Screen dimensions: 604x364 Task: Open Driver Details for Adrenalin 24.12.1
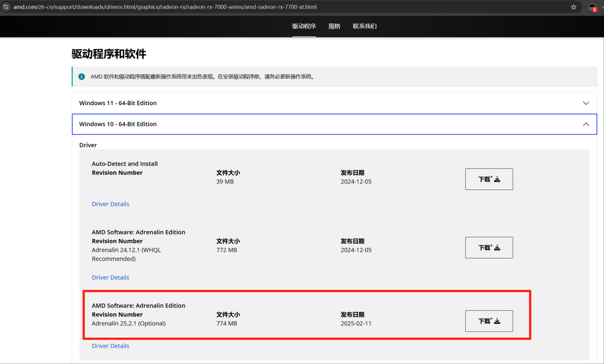(110, 278)
